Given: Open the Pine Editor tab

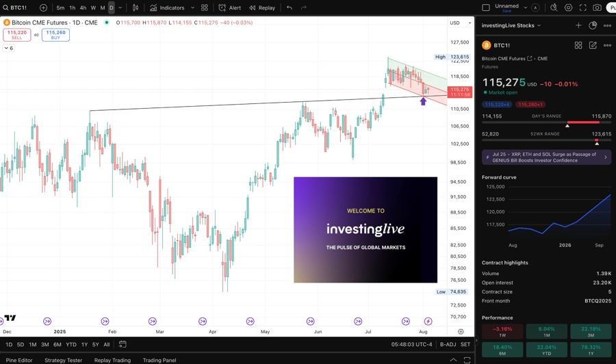Looking at the screenshot, I should (19, 360).
